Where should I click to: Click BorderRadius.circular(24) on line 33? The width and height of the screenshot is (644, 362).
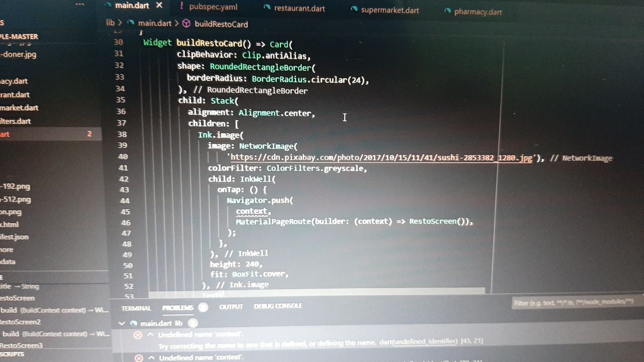coord(309,79)
